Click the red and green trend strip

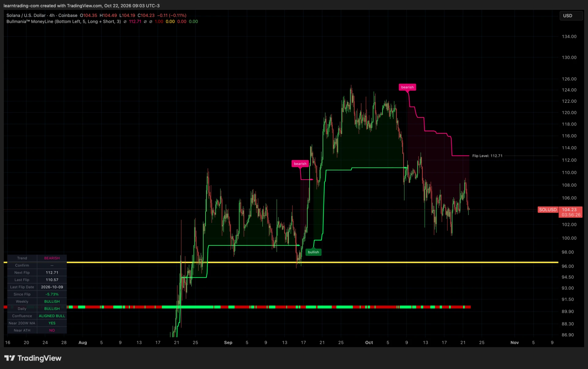click(268, 307)
